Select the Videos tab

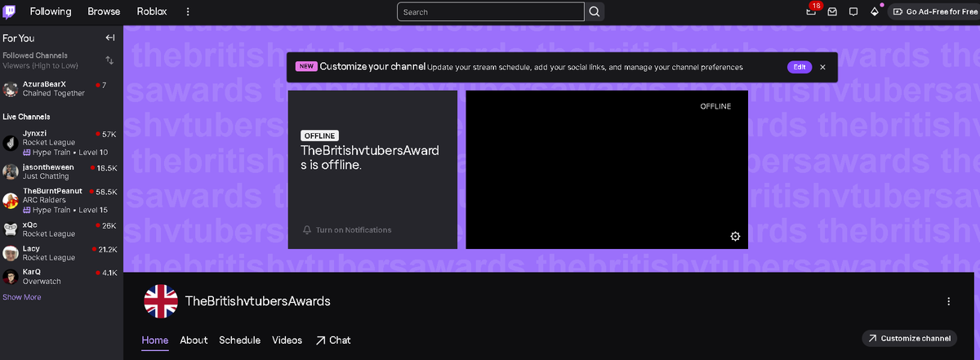pyautogui.click(x=287, y=340)
